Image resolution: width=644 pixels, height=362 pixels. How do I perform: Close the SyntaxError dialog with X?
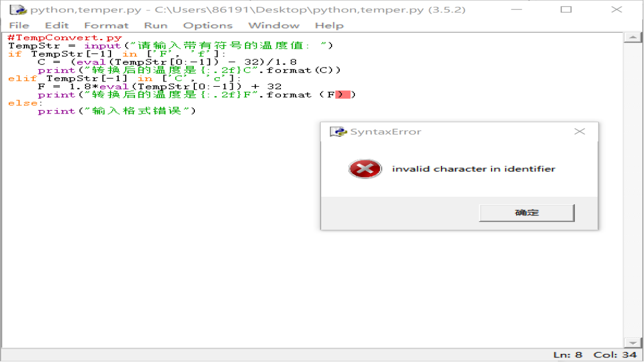point(579,132)
